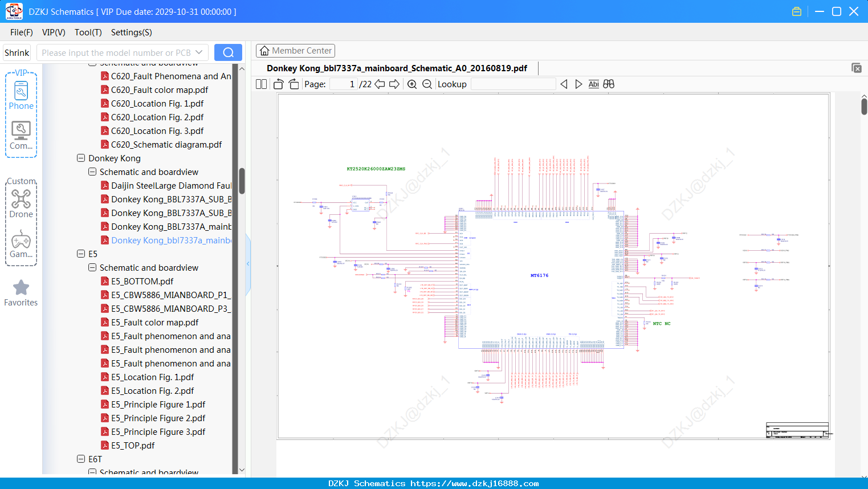Viewport: 868px width, 489px height.
Task: Find next lookup result triangle
Action: (578, 84)
